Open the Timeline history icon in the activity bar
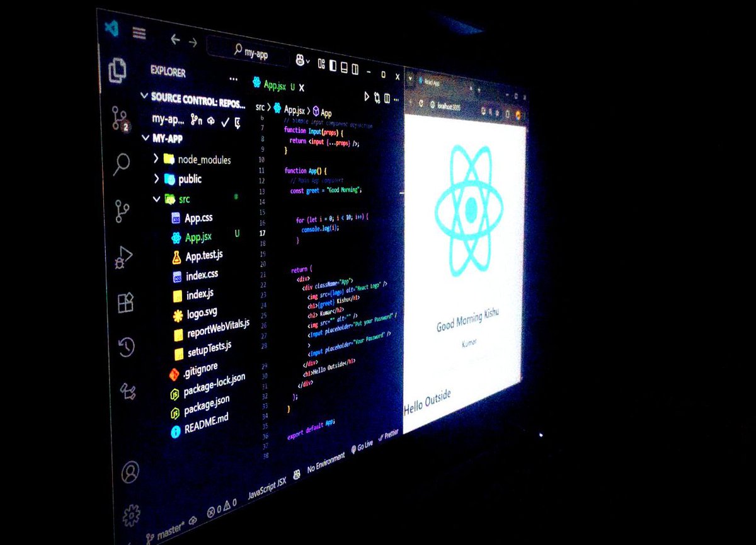756x545 pixels. [x=127, y=346]
